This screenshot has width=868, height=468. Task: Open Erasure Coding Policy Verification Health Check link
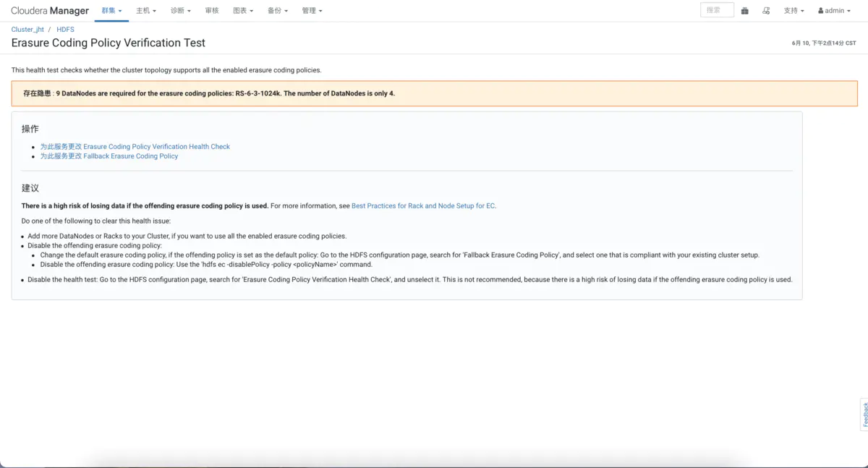tap(135, 147)
